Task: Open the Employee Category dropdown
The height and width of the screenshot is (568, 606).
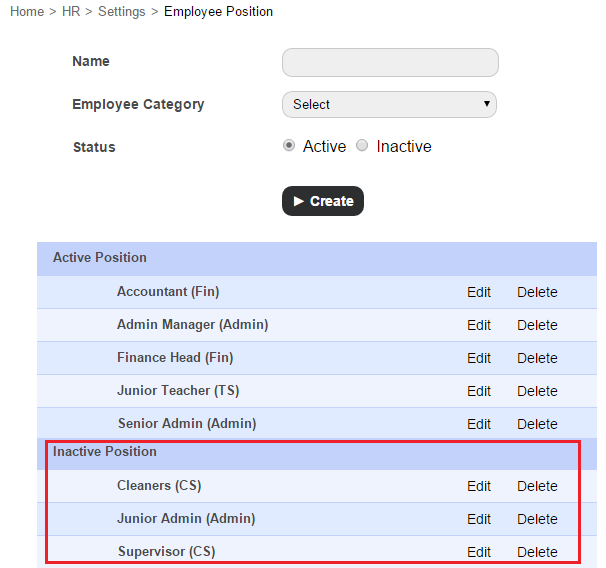Action: click(x=390, y=104)
